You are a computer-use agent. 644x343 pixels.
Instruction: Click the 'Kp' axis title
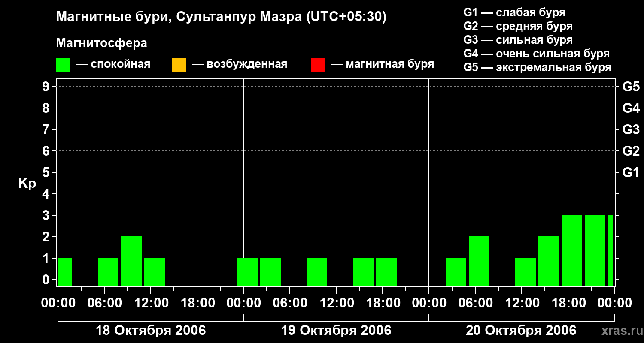[x=27, y=184]
